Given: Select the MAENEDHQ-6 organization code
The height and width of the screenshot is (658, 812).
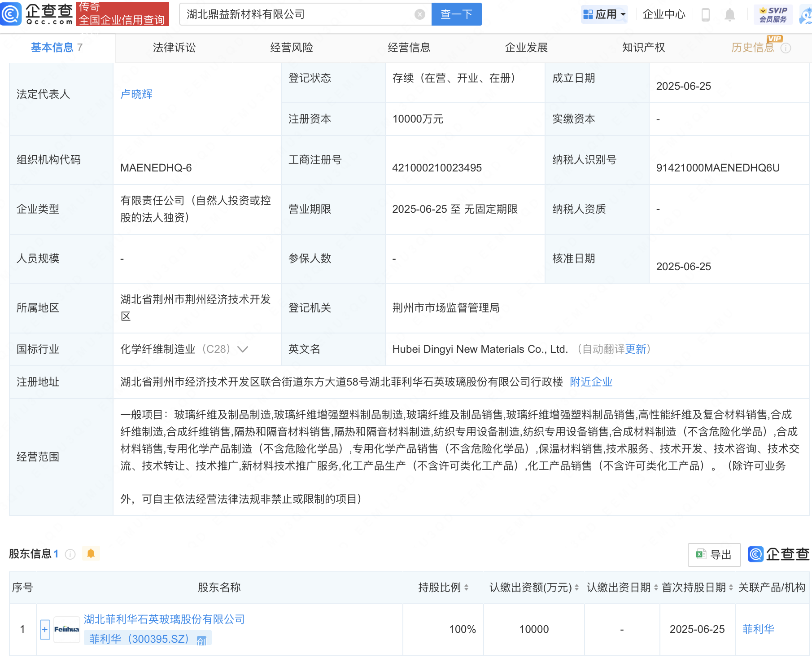Looking at the screenshot, I should coord(156,168).
